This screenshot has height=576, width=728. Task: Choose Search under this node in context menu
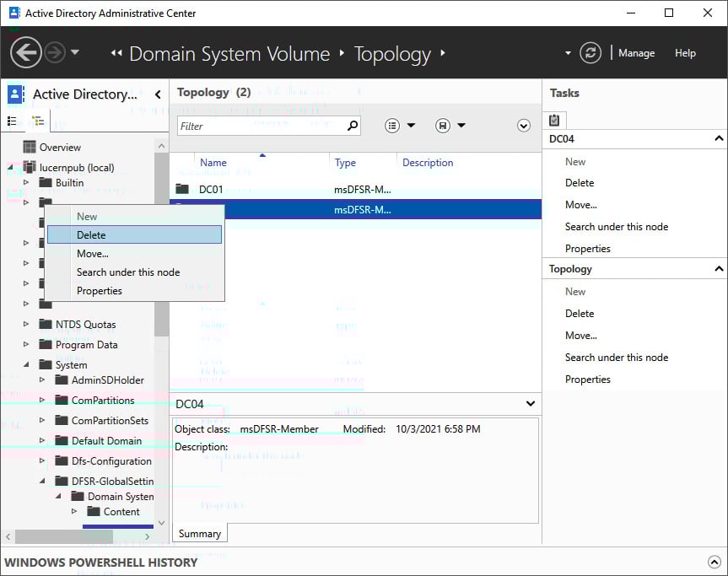135,272
